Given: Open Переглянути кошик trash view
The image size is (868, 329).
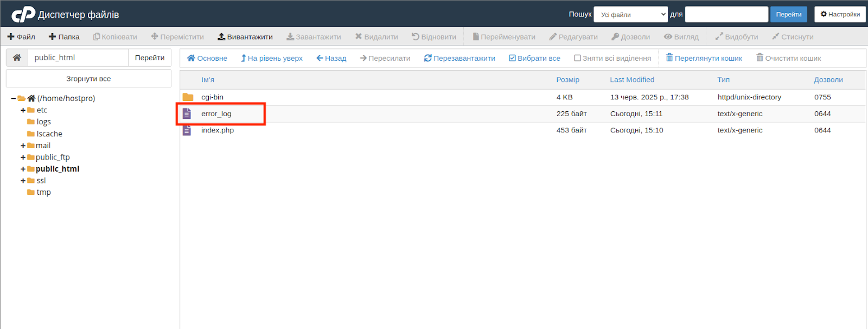Looking at the screenshot, I should 704,58.
